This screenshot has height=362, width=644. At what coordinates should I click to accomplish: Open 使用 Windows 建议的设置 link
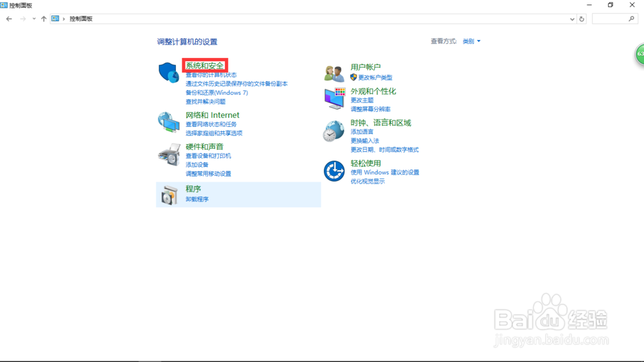[385, 173]
